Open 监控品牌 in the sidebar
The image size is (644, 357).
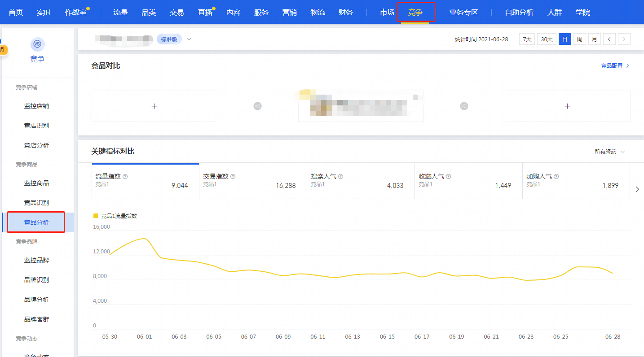point(36,261)
